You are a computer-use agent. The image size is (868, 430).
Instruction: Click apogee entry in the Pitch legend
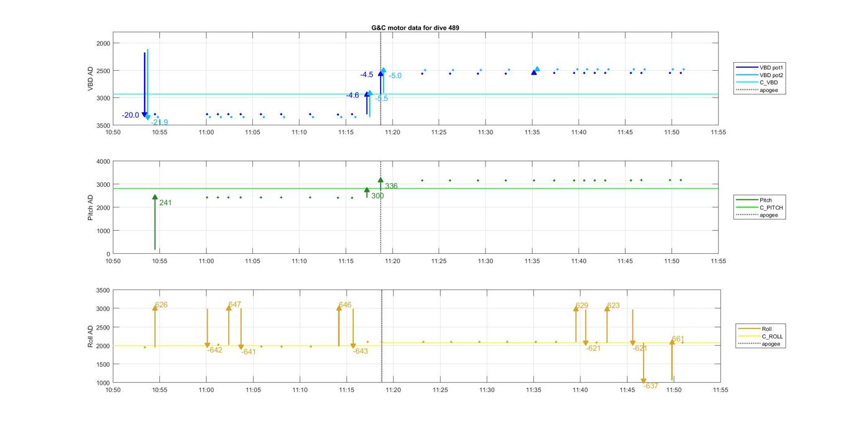(x=756, y=215)
